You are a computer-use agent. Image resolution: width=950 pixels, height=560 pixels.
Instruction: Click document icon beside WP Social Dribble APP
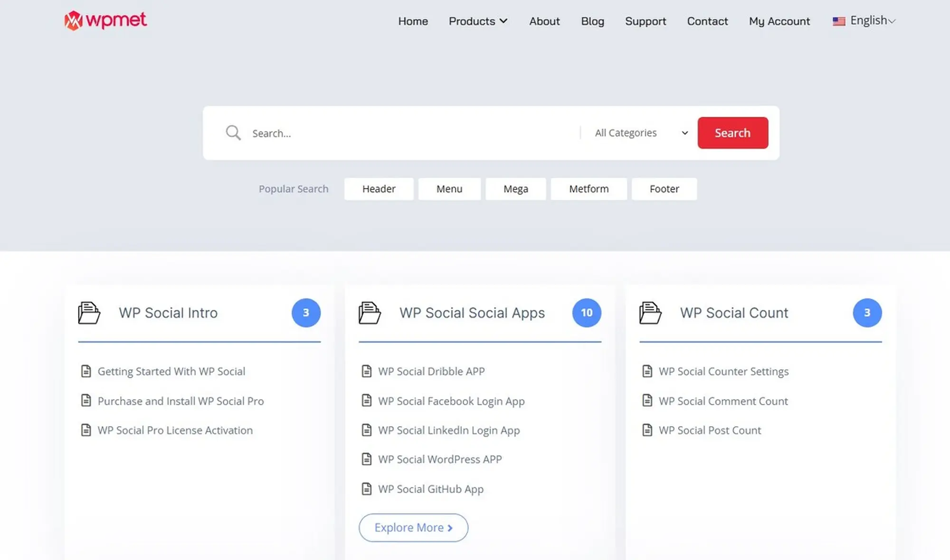tap(367, 371)
